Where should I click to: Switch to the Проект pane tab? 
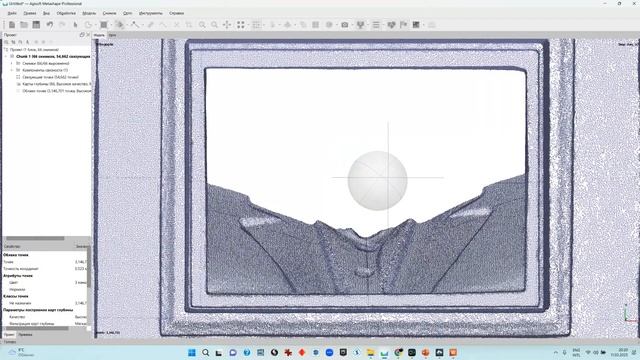pyautogui.click(x=9, y=334)
